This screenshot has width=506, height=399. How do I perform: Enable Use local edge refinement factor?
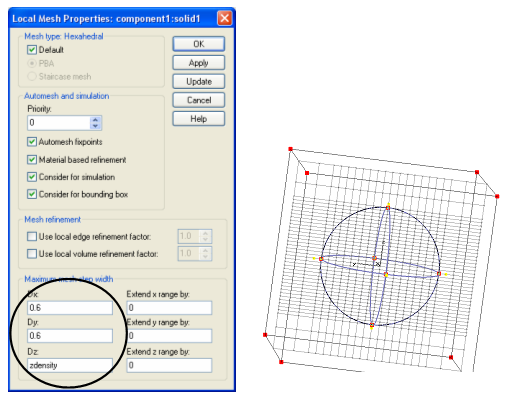click(x=32, y=237)
